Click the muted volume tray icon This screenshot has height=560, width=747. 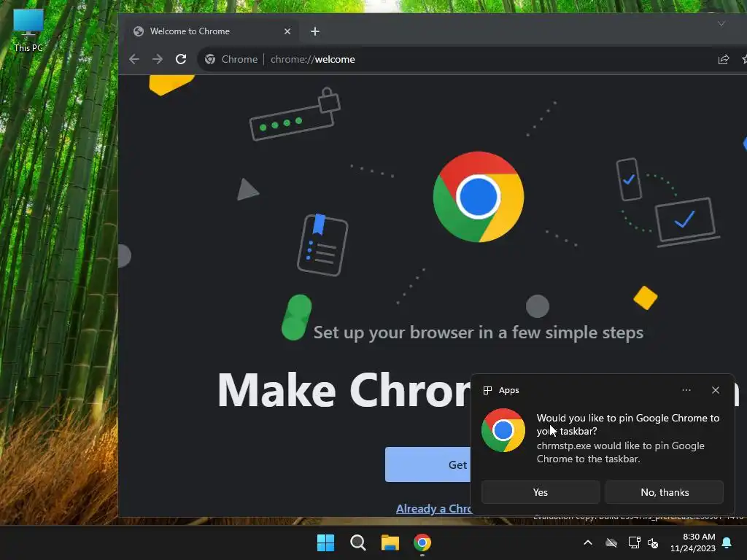point(653,542)
